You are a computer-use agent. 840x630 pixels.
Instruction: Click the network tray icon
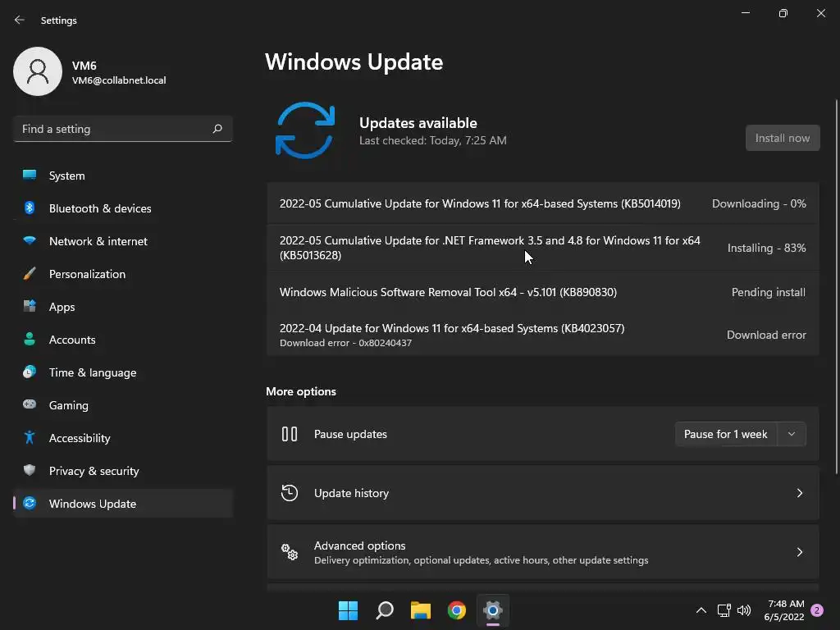point(724,610)
